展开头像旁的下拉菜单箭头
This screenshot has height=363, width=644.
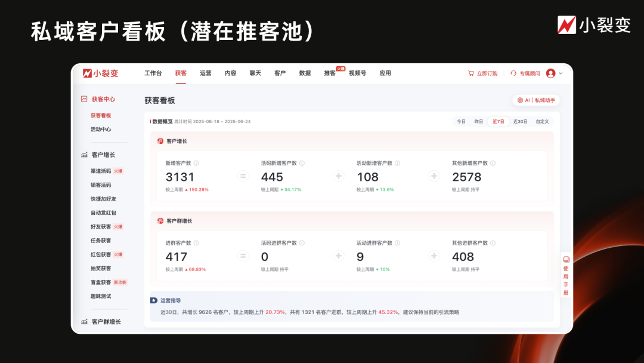pyautogui.click(x=561, y=73)
